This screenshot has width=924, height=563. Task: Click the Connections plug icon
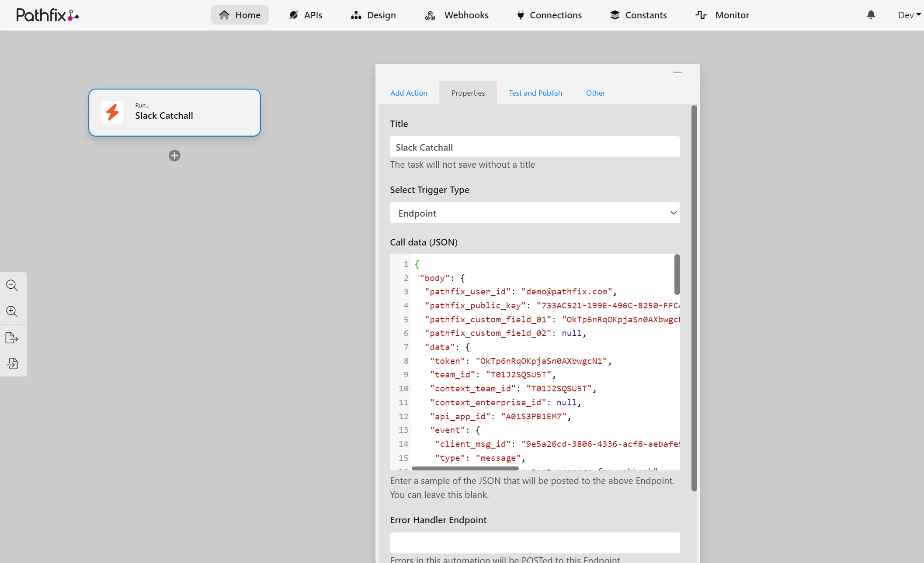521,15
